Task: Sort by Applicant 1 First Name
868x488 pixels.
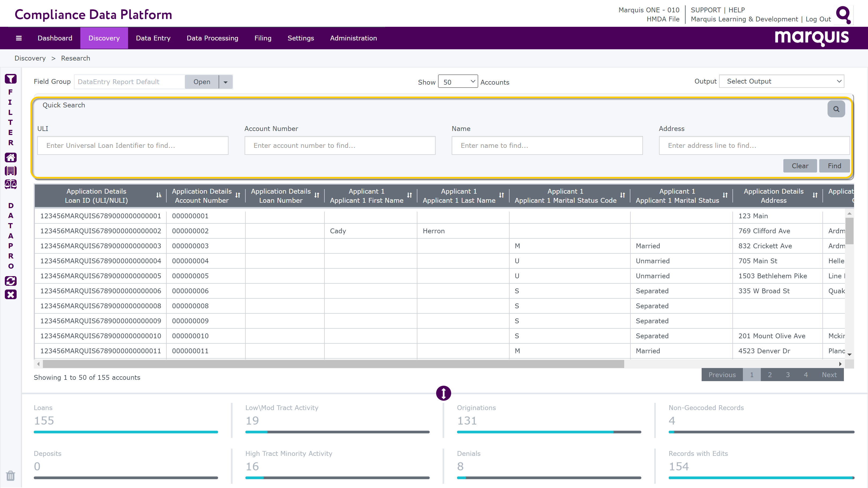Action: (409, 195)
